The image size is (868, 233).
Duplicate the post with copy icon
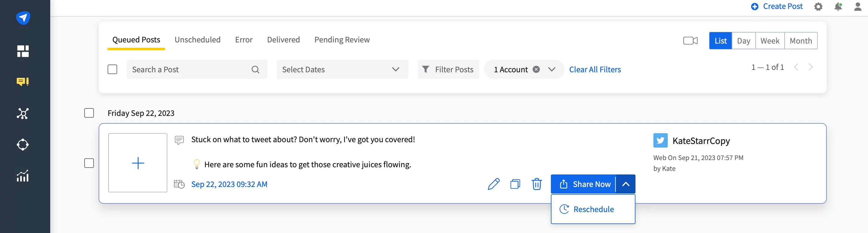[515, 184]
